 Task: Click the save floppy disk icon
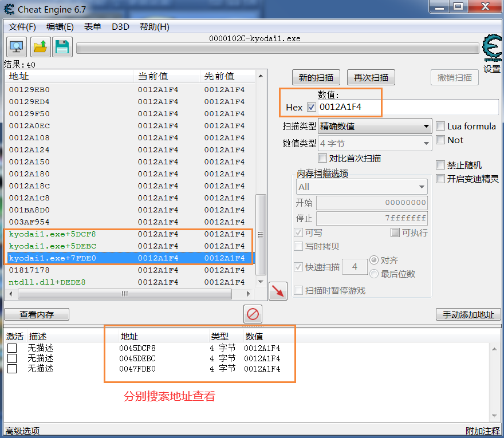coord(62,47)
